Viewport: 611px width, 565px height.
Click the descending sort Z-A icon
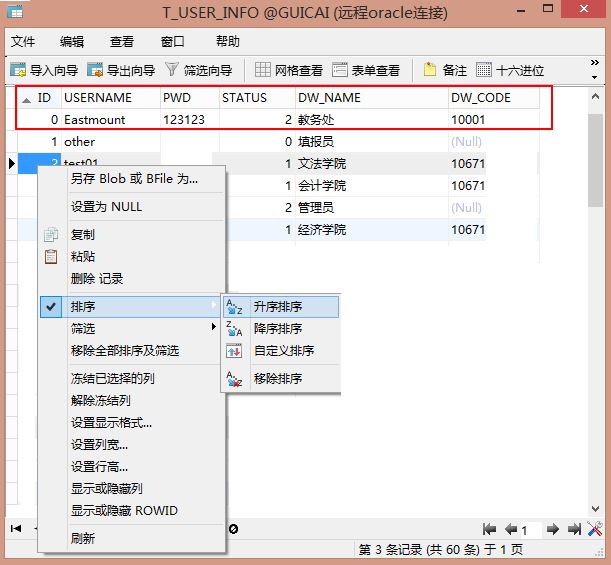pyautogui.click(x=234, y=329)
